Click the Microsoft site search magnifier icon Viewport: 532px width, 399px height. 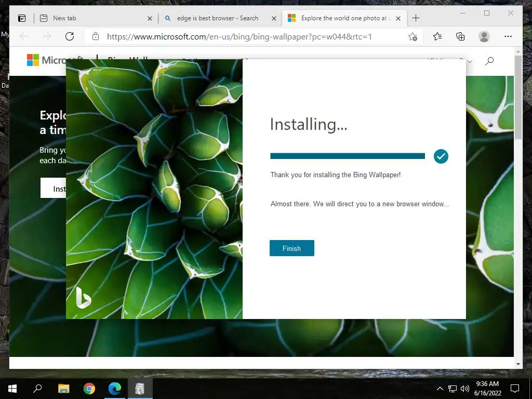click(489, 61)
